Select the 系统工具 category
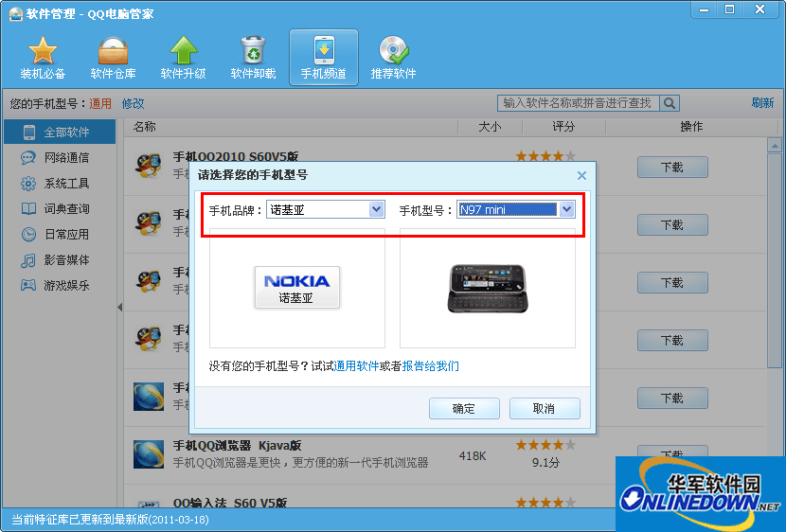 [x=60, y=184]
